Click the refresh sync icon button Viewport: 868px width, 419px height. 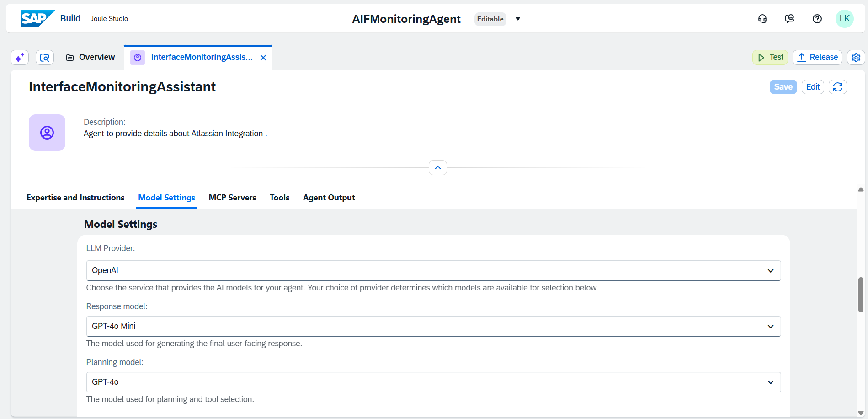(838, 87)
